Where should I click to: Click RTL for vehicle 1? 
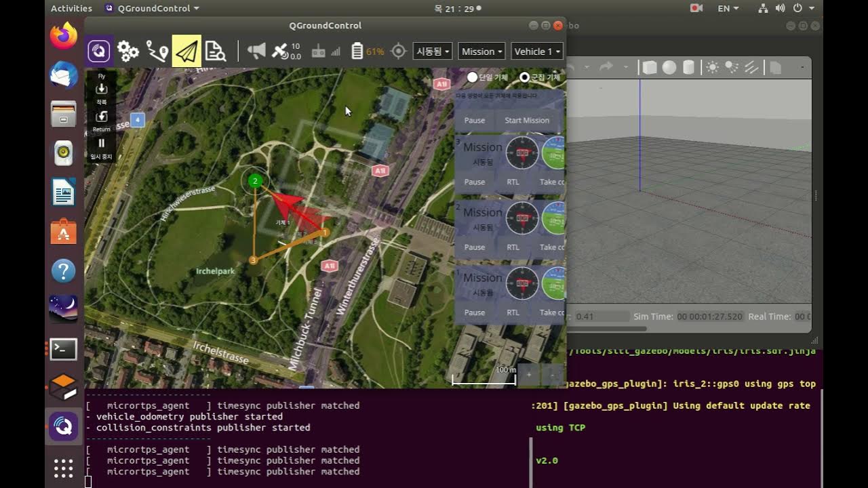[513, 312]
